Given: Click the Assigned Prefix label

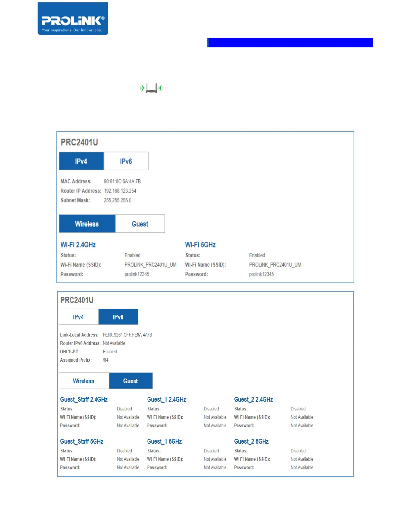Looking at the screenshot, I should click(76, 360).
